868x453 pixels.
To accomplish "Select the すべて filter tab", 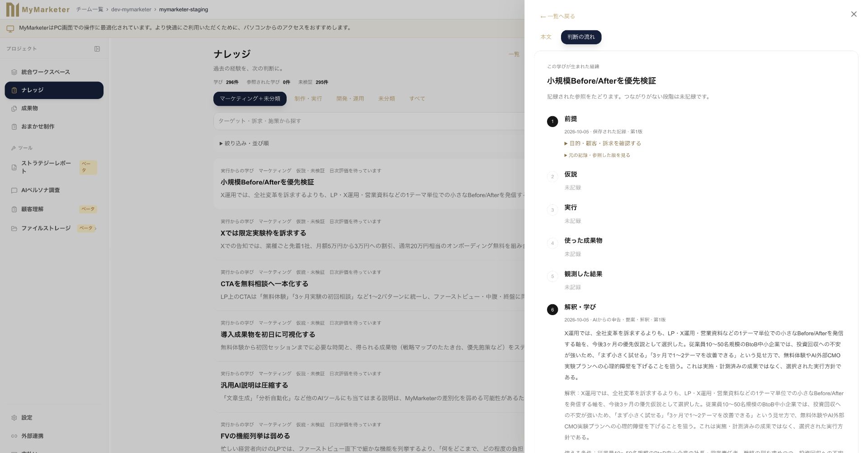I will [417, 99].
